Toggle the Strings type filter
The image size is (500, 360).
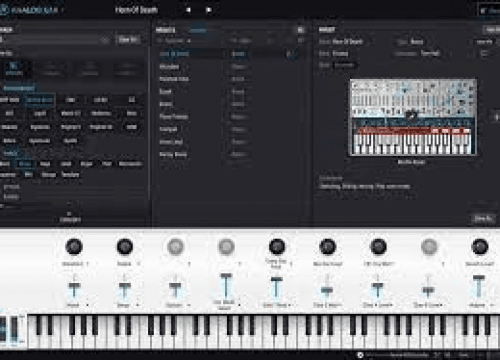48,175
